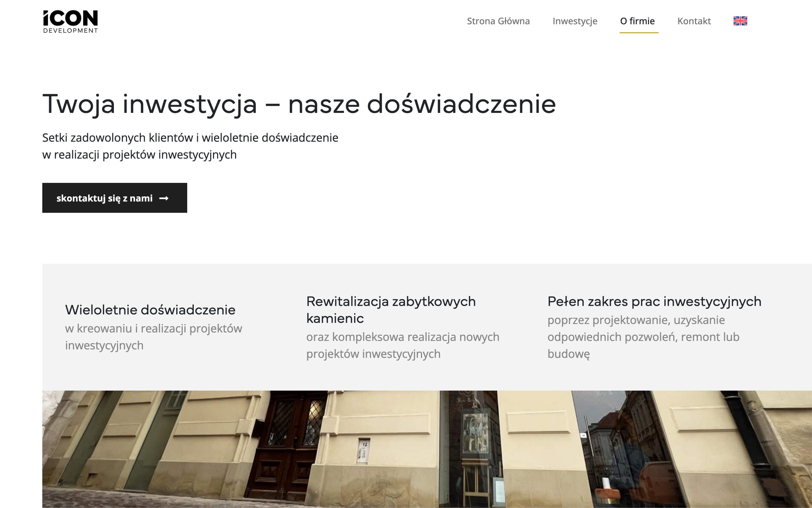Open the Strona Główna menu item
Viewport: 812px width, 508px height.
pos(498,21)
